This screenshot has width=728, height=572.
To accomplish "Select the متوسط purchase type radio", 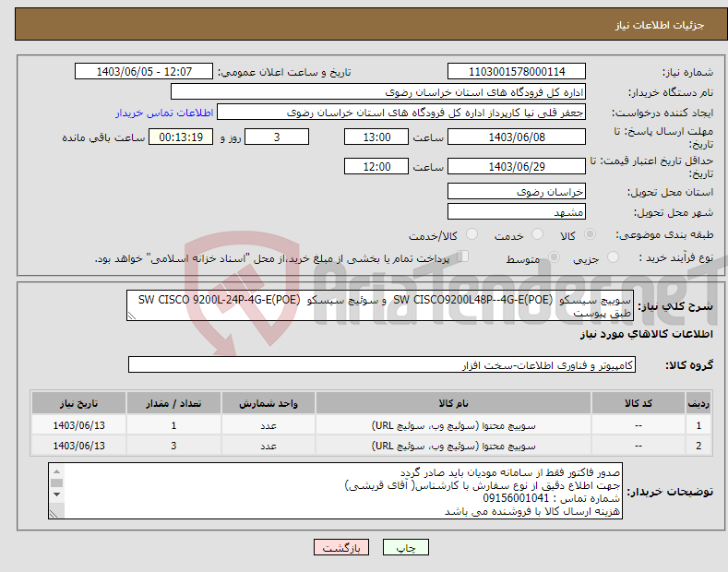I will (x=554, y=256).
